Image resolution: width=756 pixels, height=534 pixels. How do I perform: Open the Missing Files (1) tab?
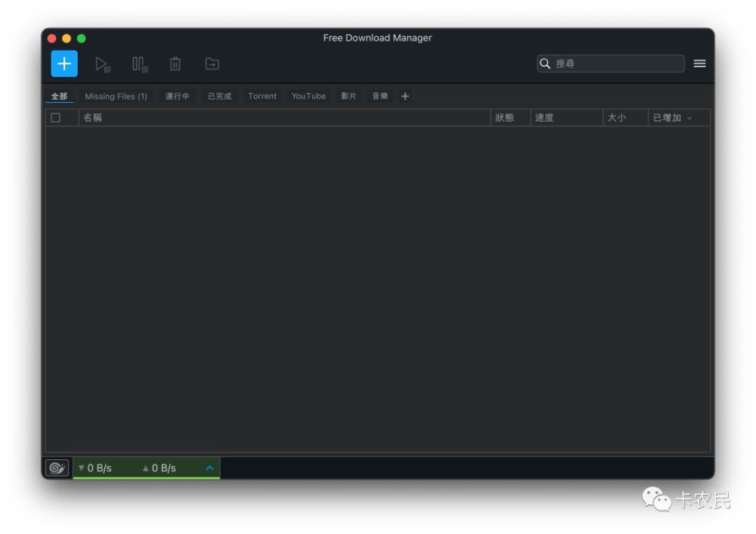click(x=116, y=97)
